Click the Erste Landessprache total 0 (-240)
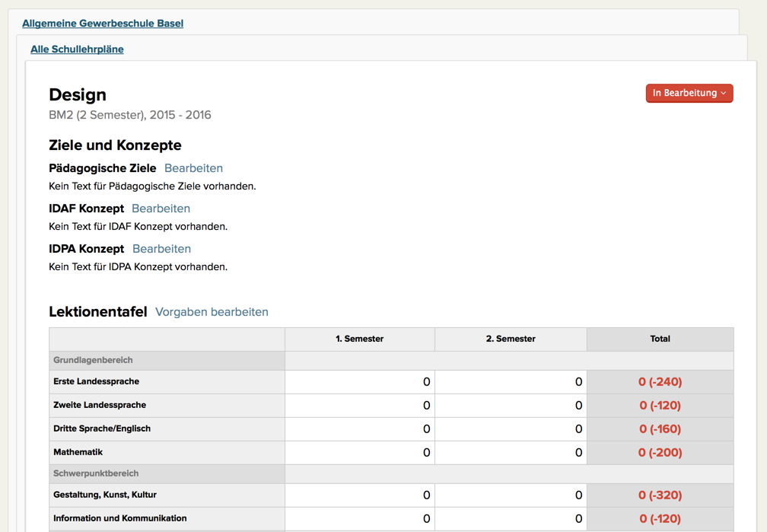 tap(660, 382)
